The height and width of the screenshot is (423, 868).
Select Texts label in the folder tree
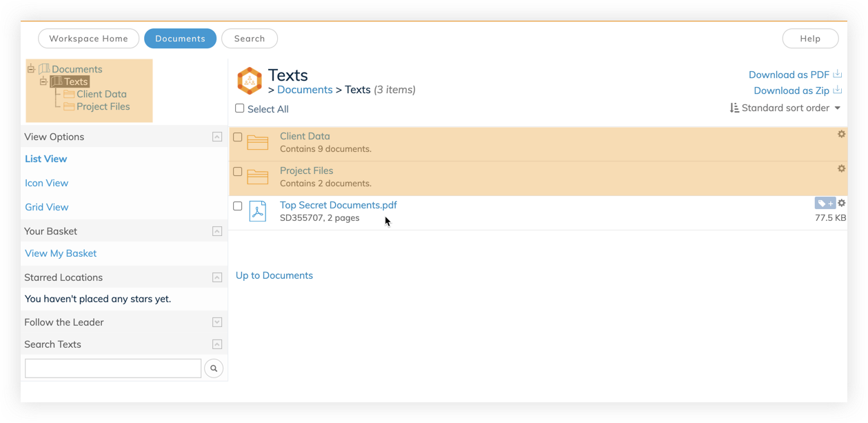[x=76, y=81]
